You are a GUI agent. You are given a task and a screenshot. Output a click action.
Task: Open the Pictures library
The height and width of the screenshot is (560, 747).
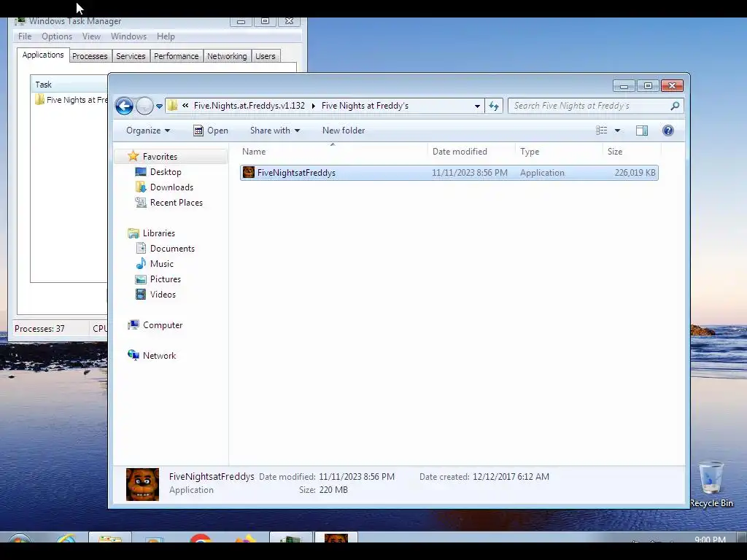click(166, 279)
